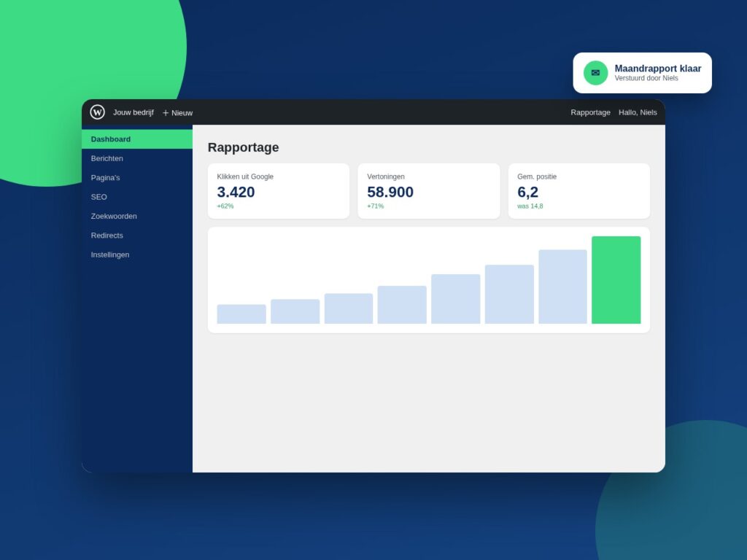Click the Nieuw button in the top bar
The width and height of the screenshot is (747, 560).
pyautogui.click(x=177, y=113)
